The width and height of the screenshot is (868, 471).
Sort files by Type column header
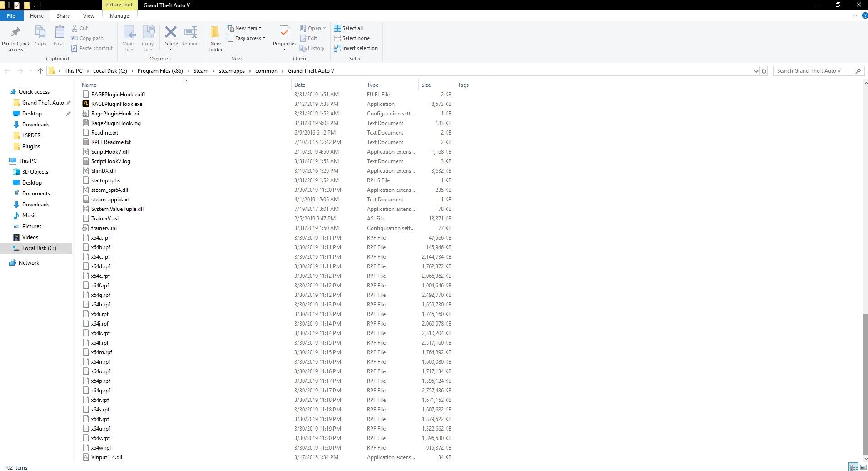391,85
